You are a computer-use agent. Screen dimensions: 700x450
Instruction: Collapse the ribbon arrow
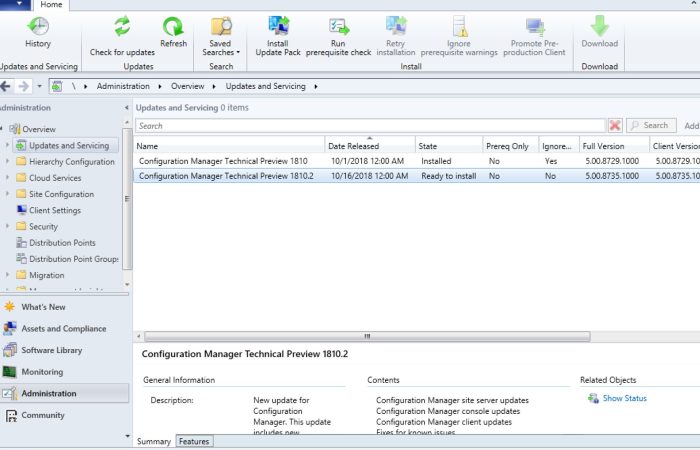[695, 4]
